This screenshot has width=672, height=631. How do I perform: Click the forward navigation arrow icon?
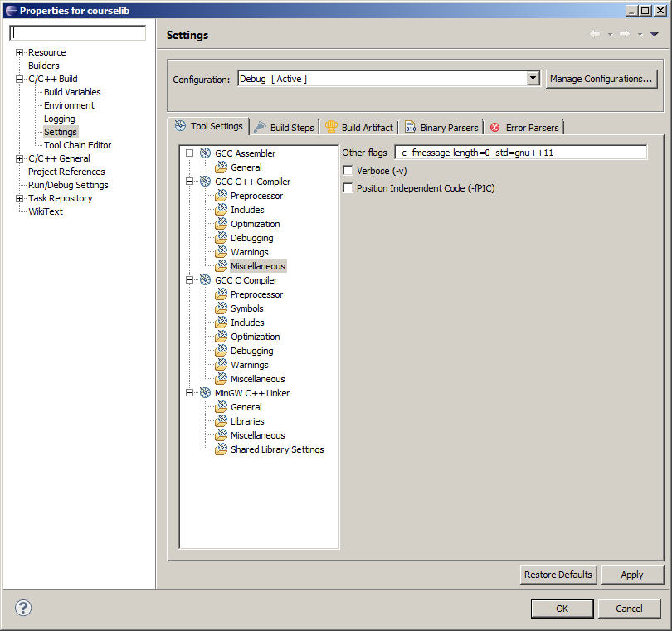point(624,34)
